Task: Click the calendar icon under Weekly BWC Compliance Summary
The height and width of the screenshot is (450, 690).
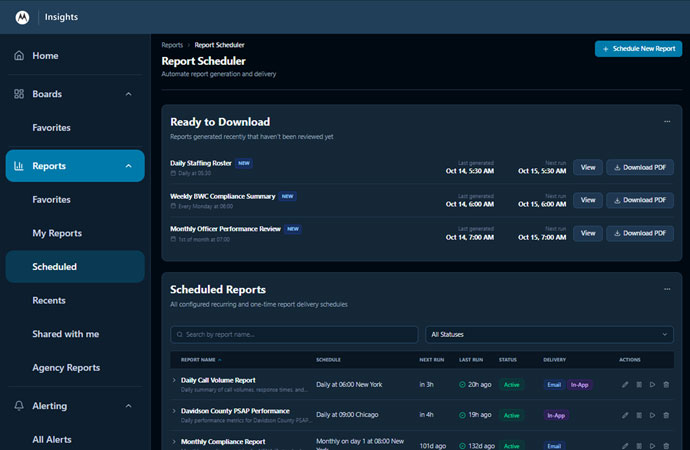Action: [x=173, y=206]
